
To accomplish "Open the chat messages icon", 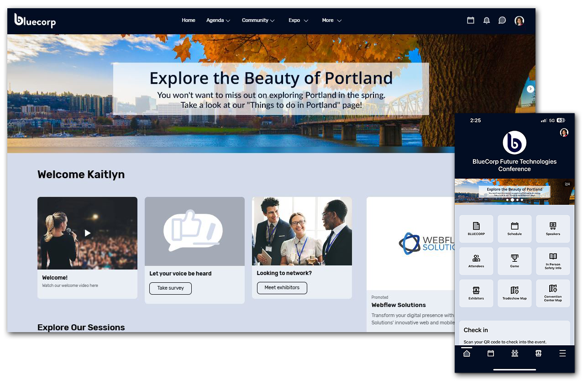I will point(502,20).
